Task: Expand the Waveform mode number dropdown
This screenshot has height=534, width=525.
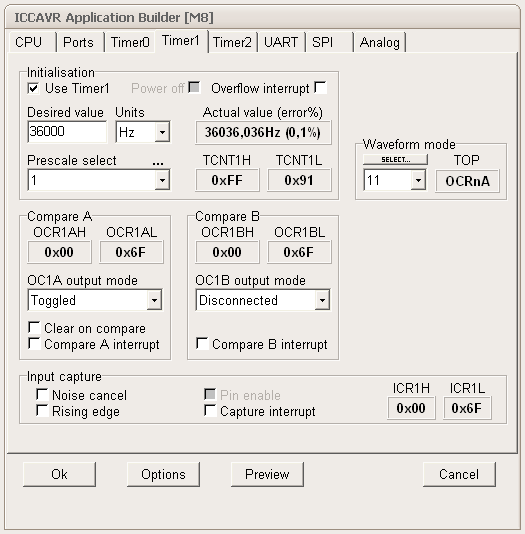Action: pos(395,180)
